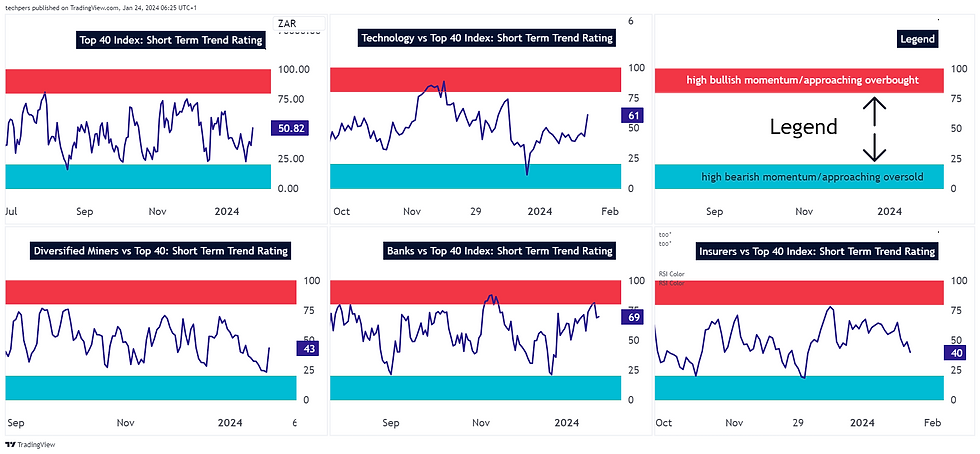
Task: Click the upward arrow in the Legend panel
Action: coord(875,108)
